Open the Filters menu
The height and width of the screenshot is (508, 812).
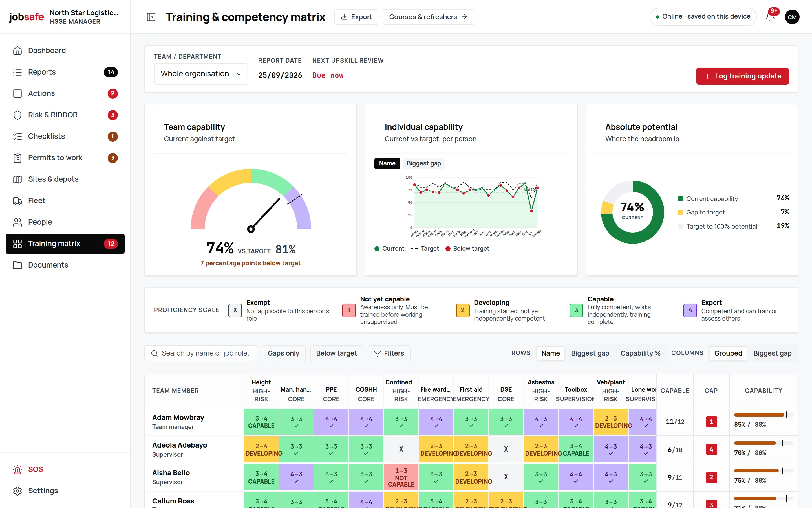(389, 353)
